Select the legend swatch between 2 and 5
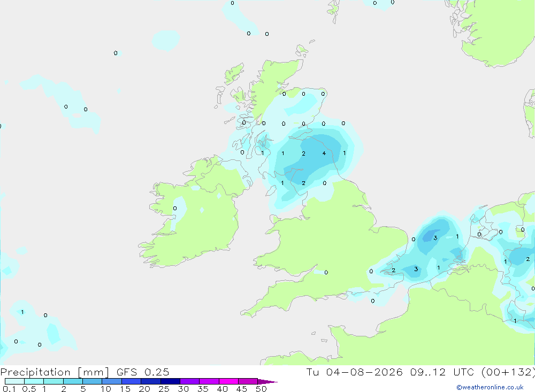 (73, 381)
